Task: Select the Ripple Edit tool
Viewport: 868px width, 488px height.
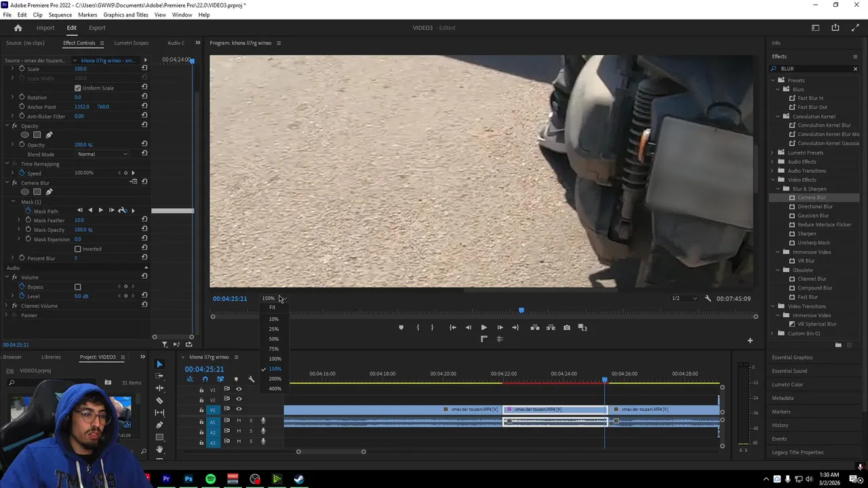Action: click(159, 388)
